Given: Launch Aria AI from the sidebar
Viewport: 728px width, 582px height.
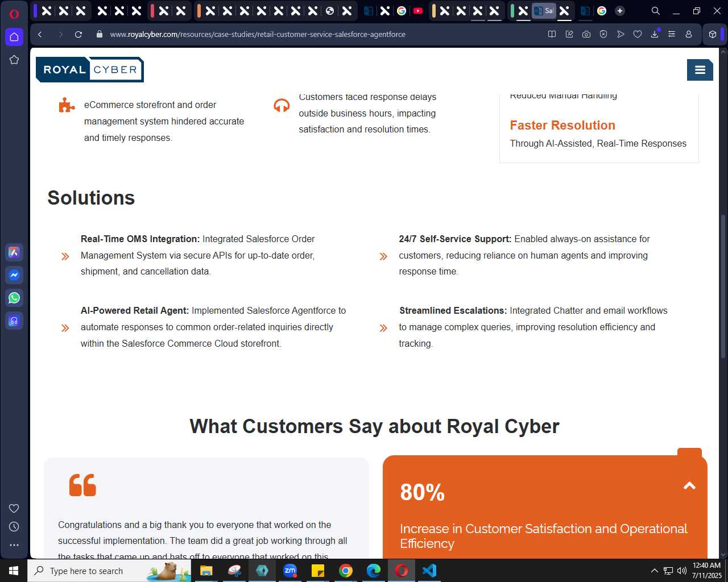Looking at the screenshot, I should pos(14,252).
